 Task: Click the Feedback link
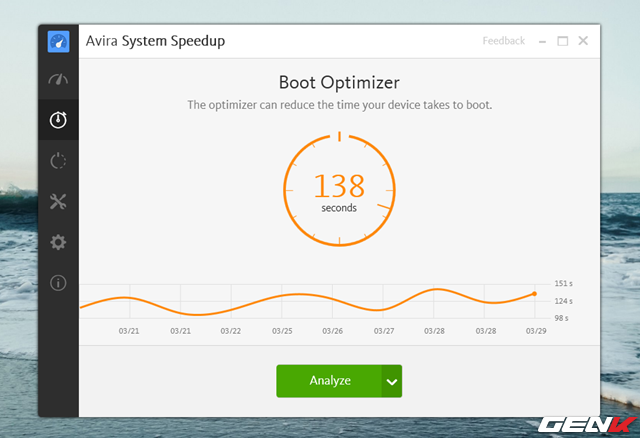pyautogui.click(x=503, y=41)
